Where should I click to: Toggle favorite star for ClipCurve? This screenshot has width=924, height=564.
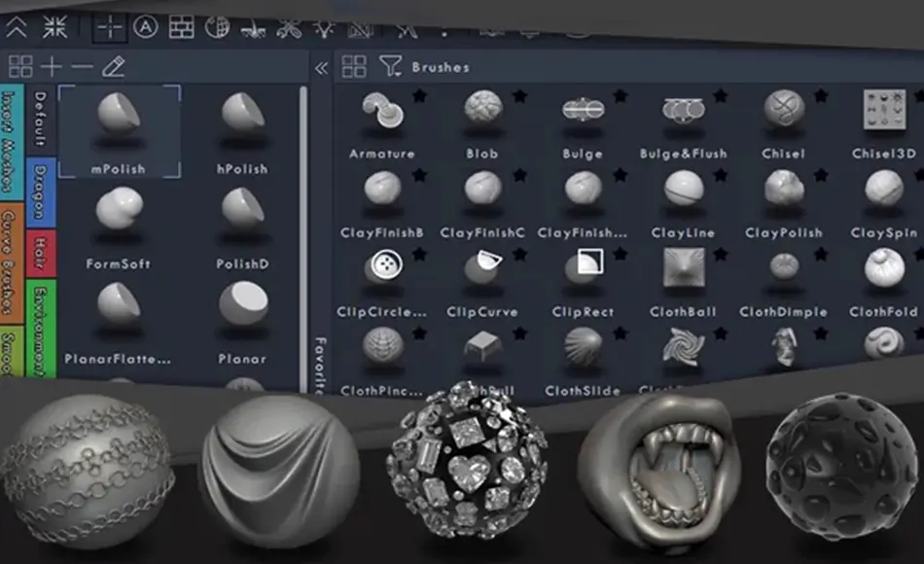[519, 254]
